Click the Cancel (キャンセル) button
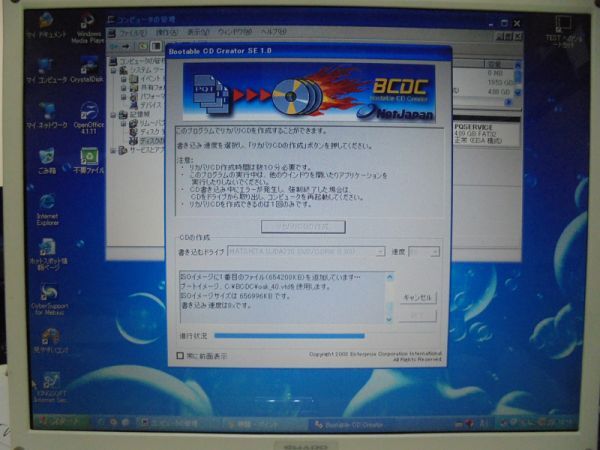Screen dimensions: 600x450 tap(418, 298)
